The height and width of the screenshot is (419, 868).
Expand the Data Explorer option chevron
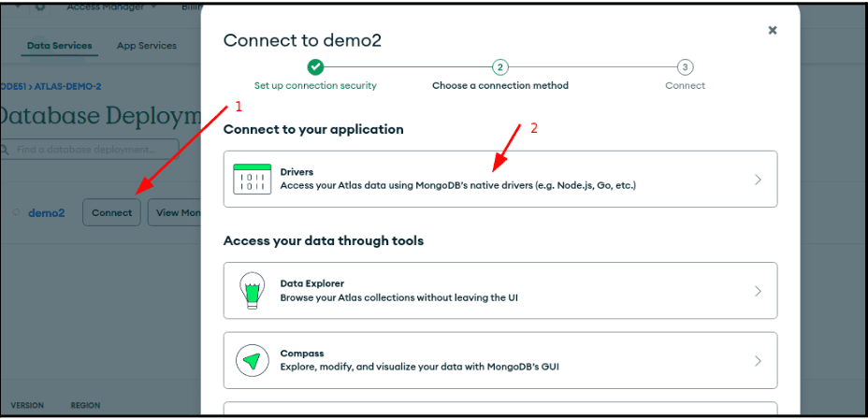pyautogui.click(x=758, y=291)
